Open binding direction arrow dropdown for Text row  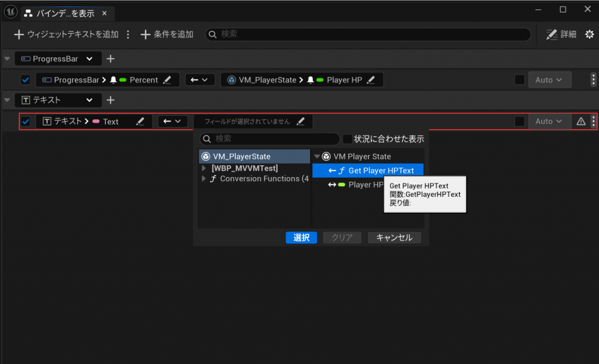pyautogui.click(x=173, y=122)
